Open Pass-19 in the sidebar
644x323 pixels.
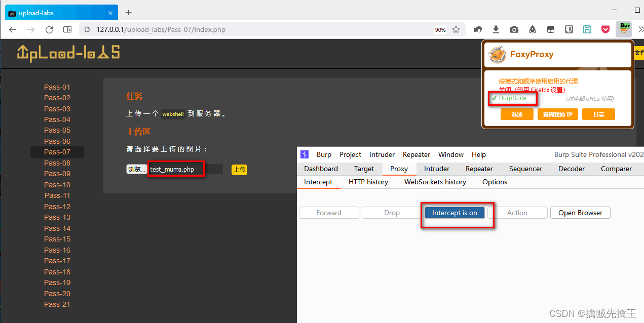pyautogui.click(x=57, y=282)
